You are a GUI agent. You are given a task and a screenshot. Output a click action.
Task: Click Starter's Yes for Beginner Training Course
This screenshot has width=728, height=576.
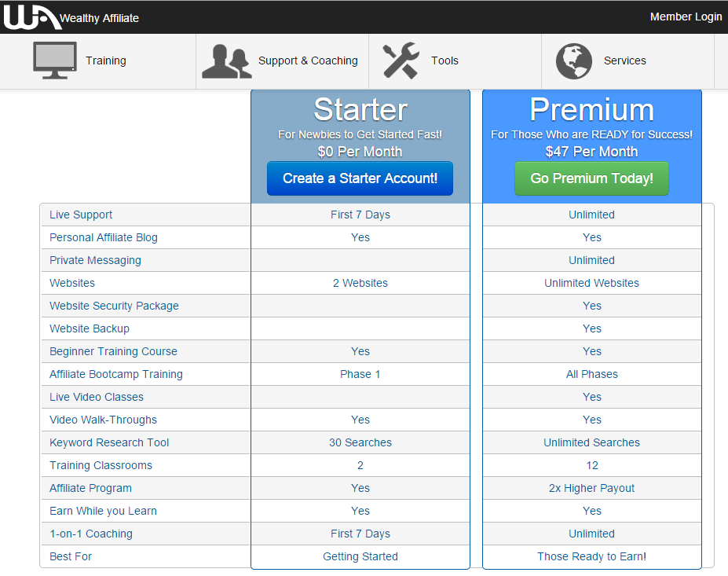click(360, 351)
